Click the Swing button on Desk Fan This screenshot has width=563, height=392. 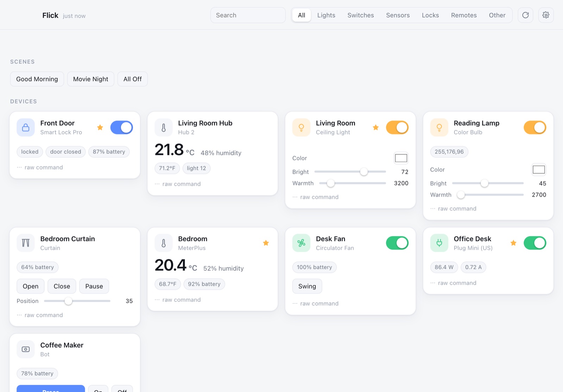pyautogui.click(x=307, y=286)
